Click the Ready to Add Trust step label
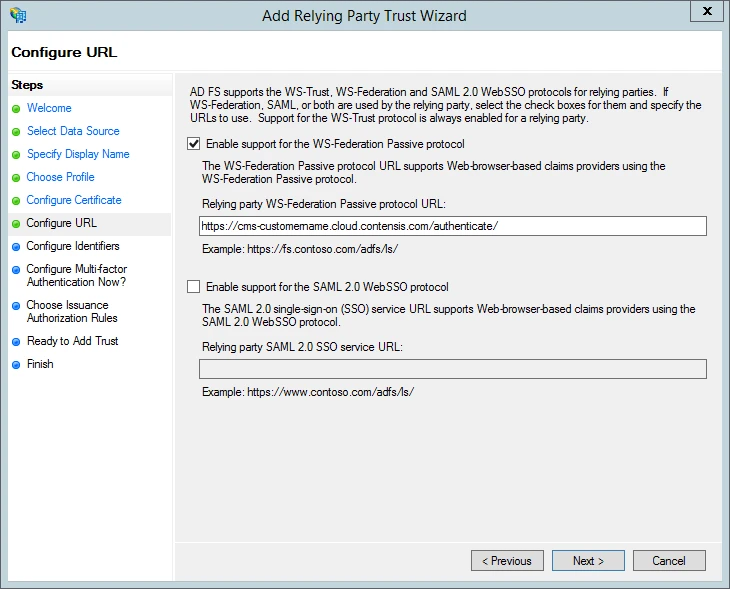The width and height of the screenshot is (730, 589). click(73, 341)
